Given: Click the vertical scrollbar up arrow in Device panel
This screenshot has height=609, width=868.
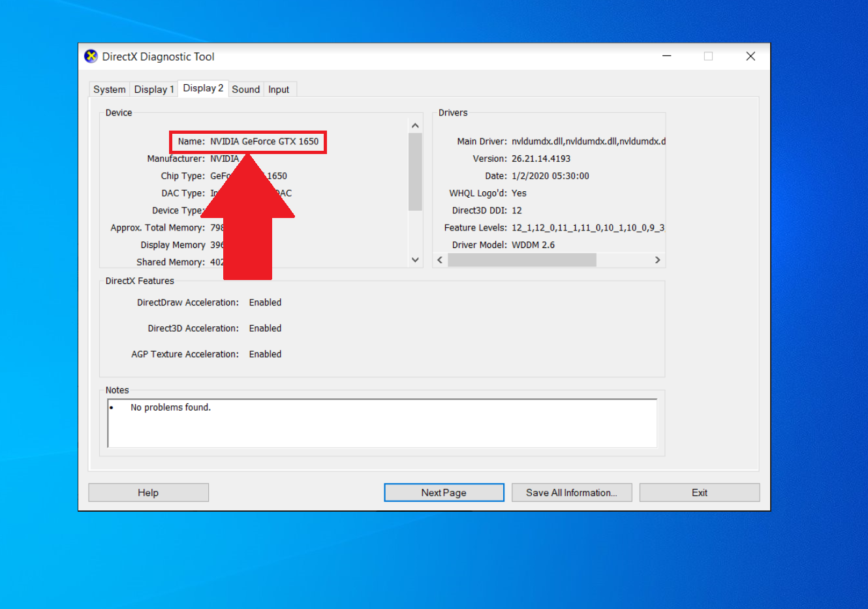Looking at the screenshot, I should pos(415,124).
